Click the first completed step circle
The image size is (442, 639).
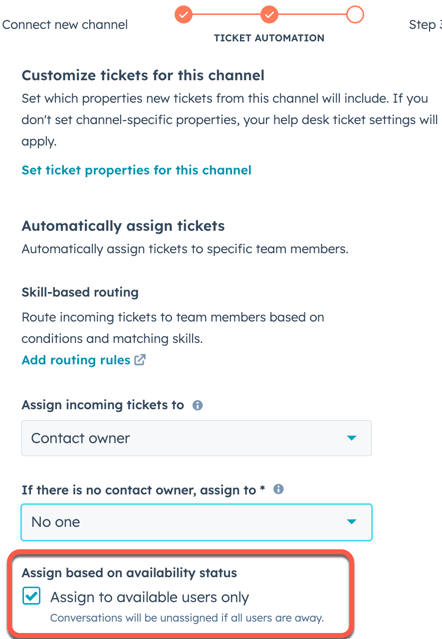point(184,15)
